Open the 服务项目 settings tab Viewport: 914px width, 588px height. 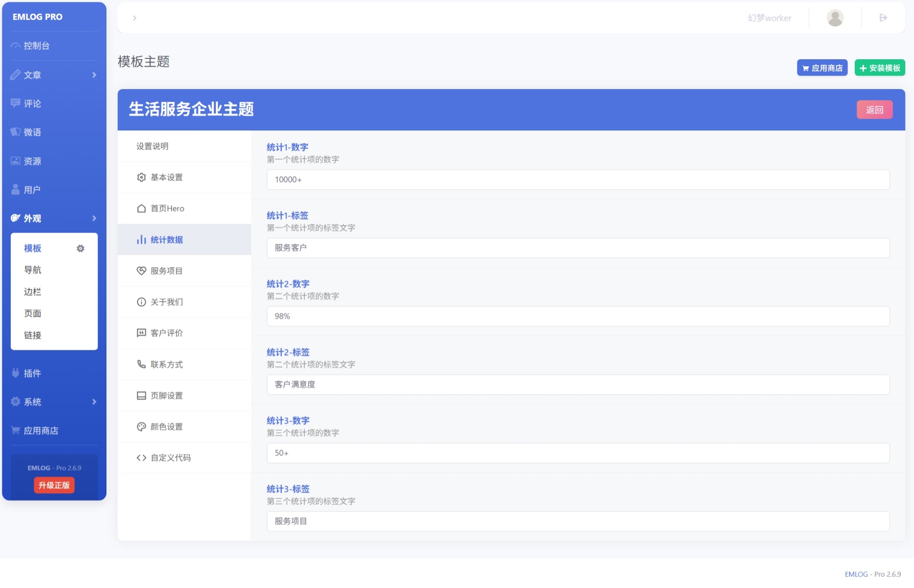click(x=166, y=271)
